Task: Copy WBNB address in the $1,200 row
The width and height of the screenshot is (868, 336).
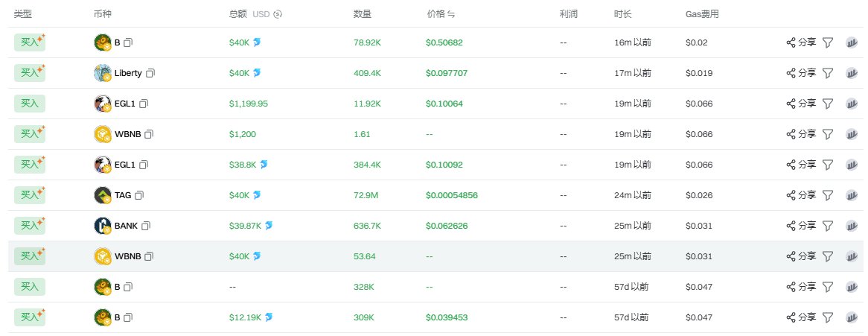Action: coord(149,134)
